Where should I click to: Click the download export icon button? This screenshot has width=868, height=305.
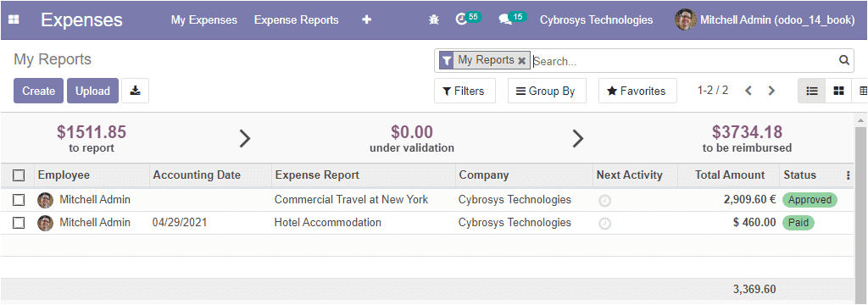pyautogui.click(x=135, y=91)
